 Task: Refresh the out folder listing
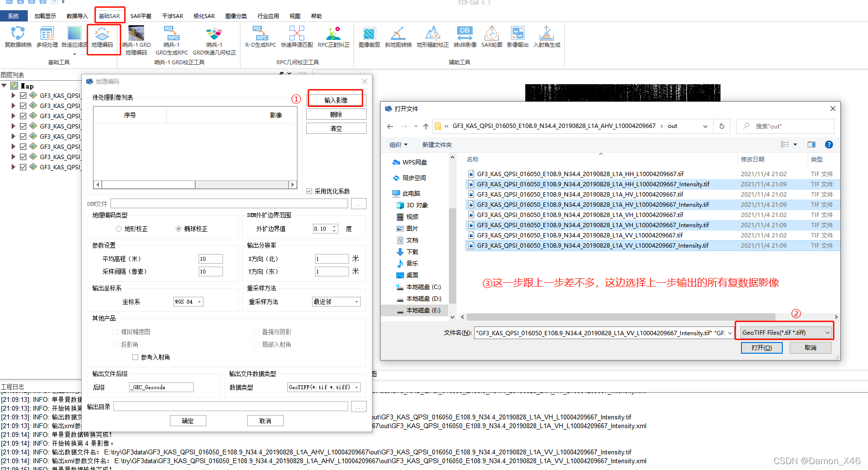pos(722,126)
